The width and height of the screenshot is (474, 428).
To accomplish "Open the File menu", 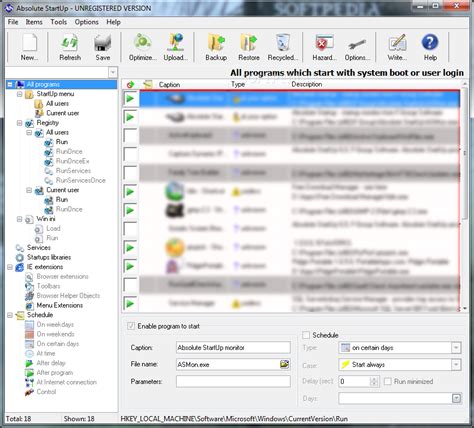I will tap(13, 22).
